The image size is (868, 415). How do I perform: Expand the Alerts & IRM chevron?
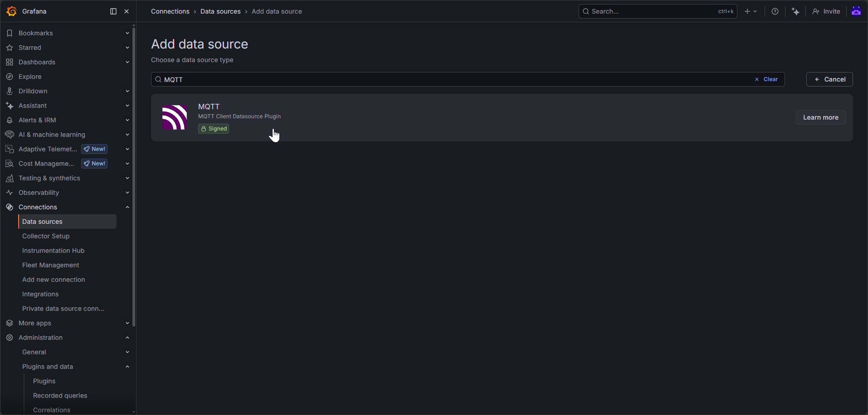coord(127,120)
